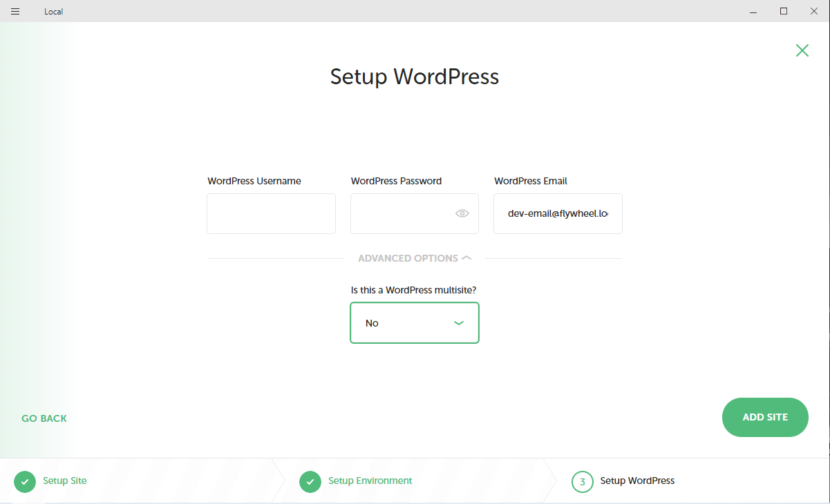Show password using the eye icon
This screenshot has width=830, height=504.
click(462, 213)
